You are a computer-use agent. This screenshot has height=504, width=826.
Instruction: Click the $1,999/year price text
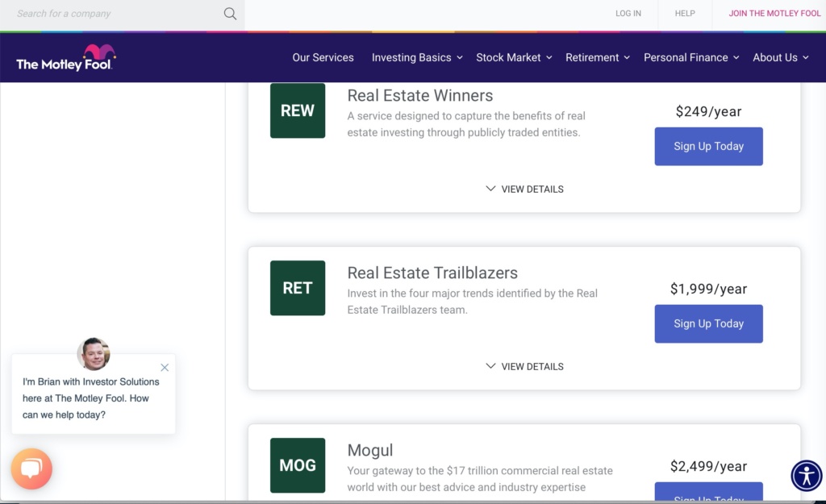[x=708, y=289]
